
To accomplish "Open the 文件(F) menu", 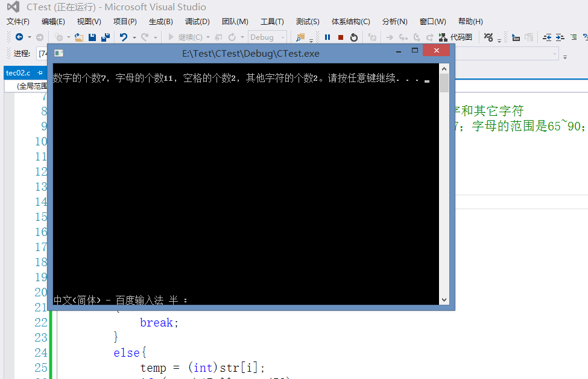I will click(18, 21).
